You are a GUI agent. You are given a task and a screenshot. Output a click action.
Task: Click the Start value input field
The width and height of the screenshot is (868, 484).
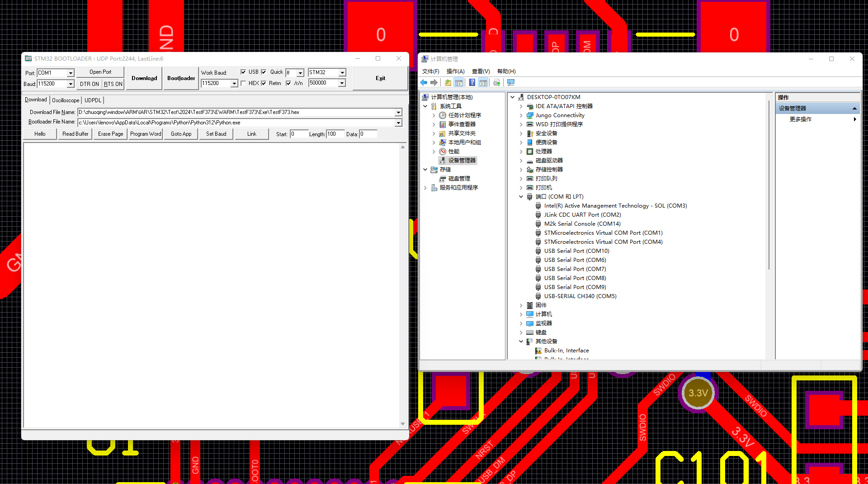pyautogui.click(x=299, y=134)
